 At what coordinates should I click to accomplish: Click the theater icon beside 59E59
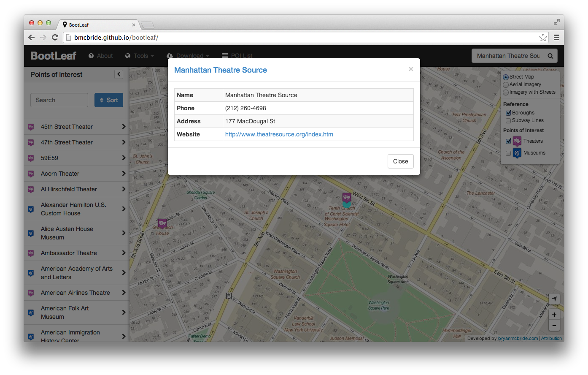(x=31, y=158)
